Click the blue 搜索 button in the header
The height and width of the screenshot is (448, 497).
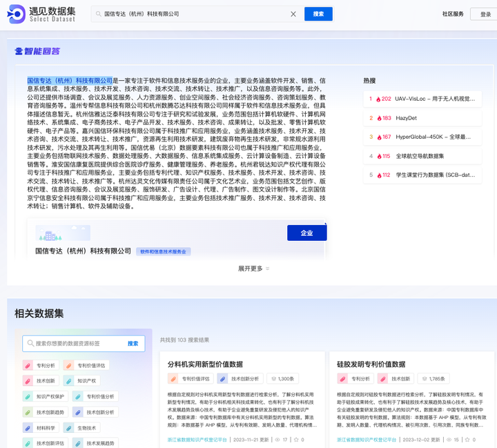pyautogui.click(x=318, y=14)
